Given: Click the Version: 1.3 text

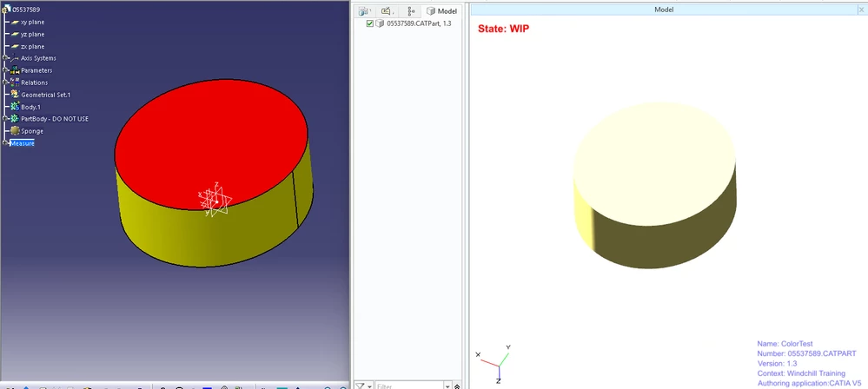Looking at the screenshot, I should click(778, 364).
